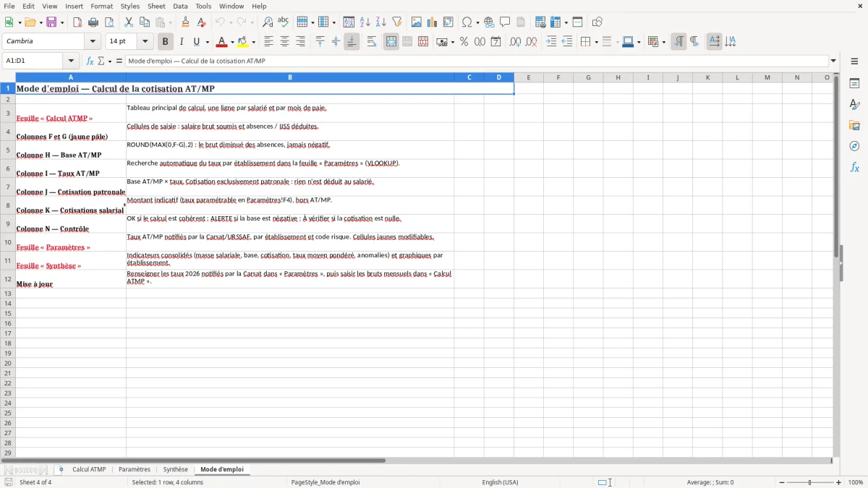Click the Cut scissors icon
868x488 pixels.
coord(129,22)
